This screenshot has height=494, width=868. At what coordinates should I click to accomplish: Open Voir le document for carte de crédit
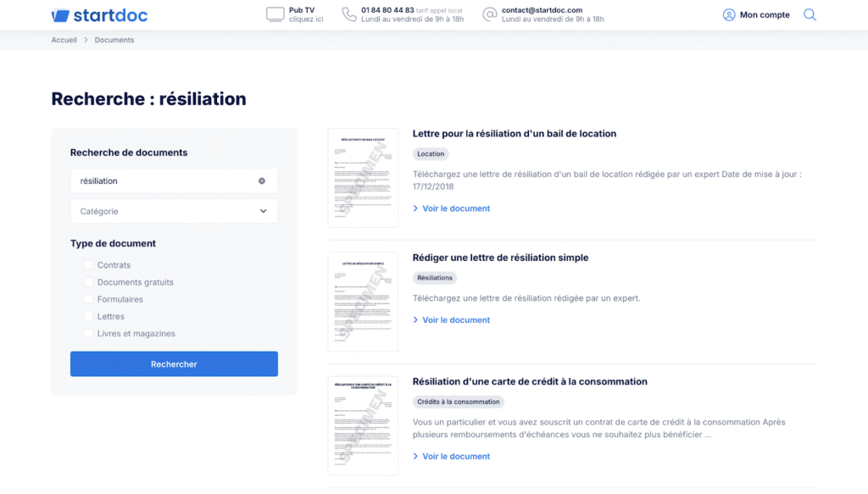point(456,456)
